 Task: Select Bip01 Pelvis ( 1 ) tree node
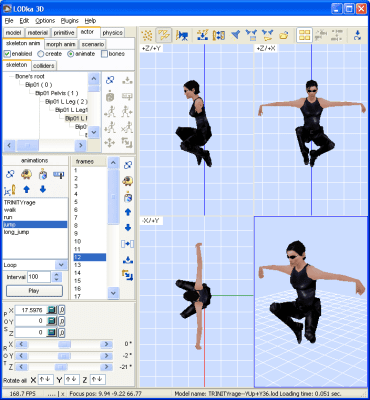[x=57, y=93]
